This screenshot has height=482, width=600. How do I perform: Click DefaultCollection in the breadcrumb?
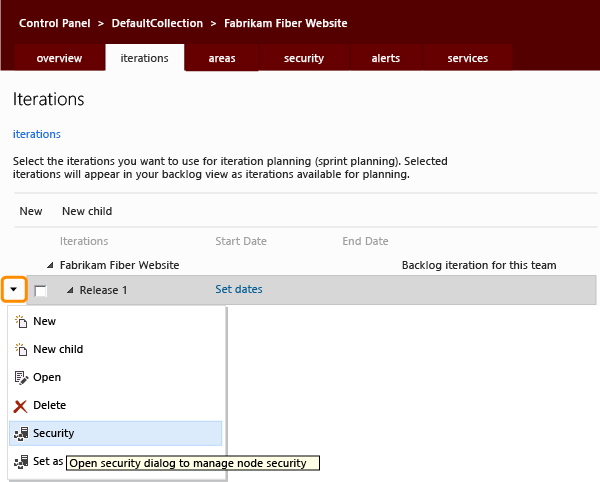157,23
